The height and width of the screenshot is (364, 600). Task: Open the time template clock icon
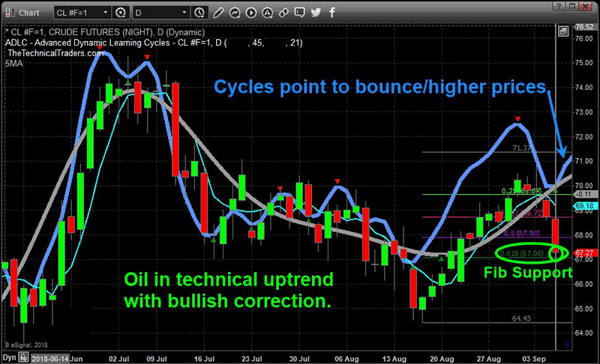pyautogui.click(x=199, y=13)
